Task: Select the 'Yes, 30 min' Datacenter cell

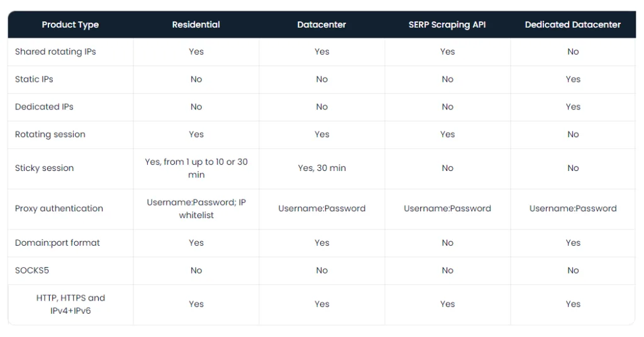Action: coord(321,168)
